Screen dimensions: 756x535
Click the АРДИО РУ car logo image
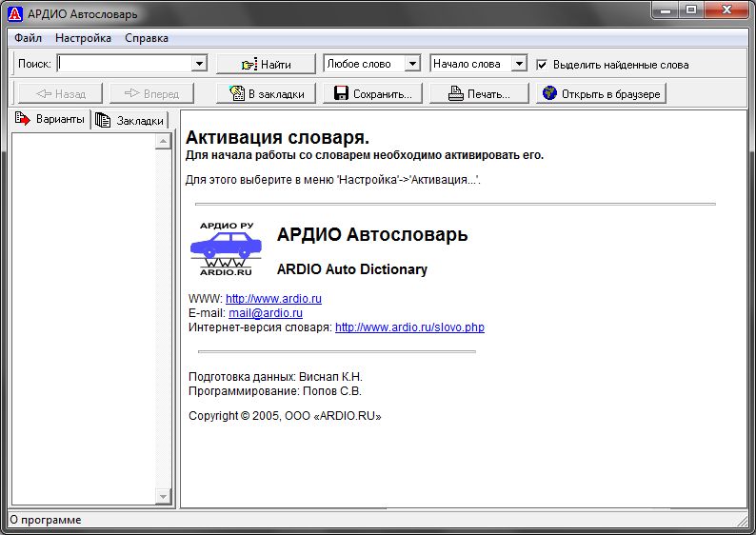[x=226, y=248]
